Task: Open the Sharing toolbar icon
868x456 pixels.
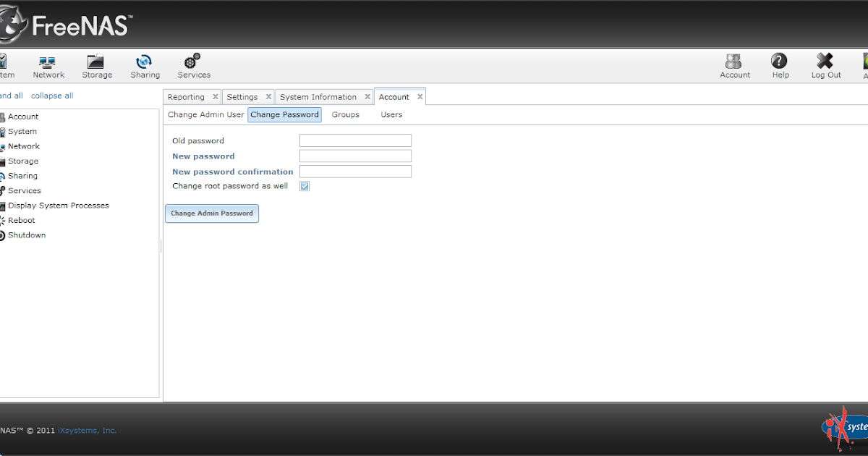Action: [x=145, y=67]
